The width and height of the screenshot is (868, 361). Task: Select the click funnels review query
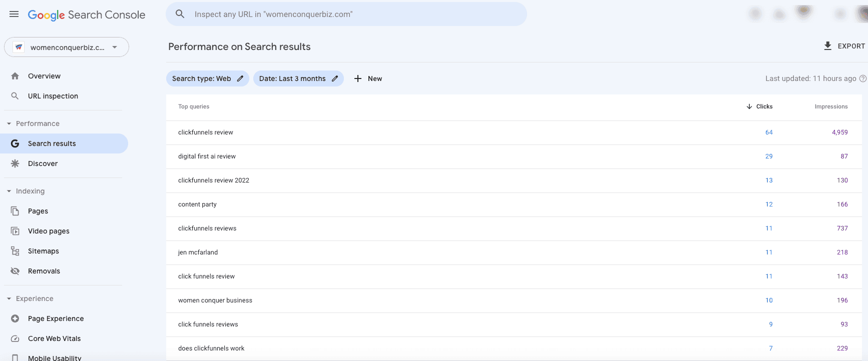pos(514,276)
